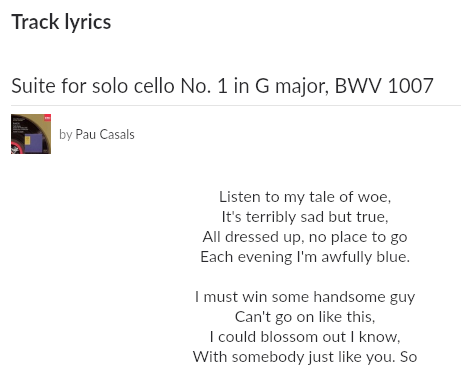The width and height of the screenshot is (461, 373).
Task: Click the purple box on album artwork
Action: [33, 142]
